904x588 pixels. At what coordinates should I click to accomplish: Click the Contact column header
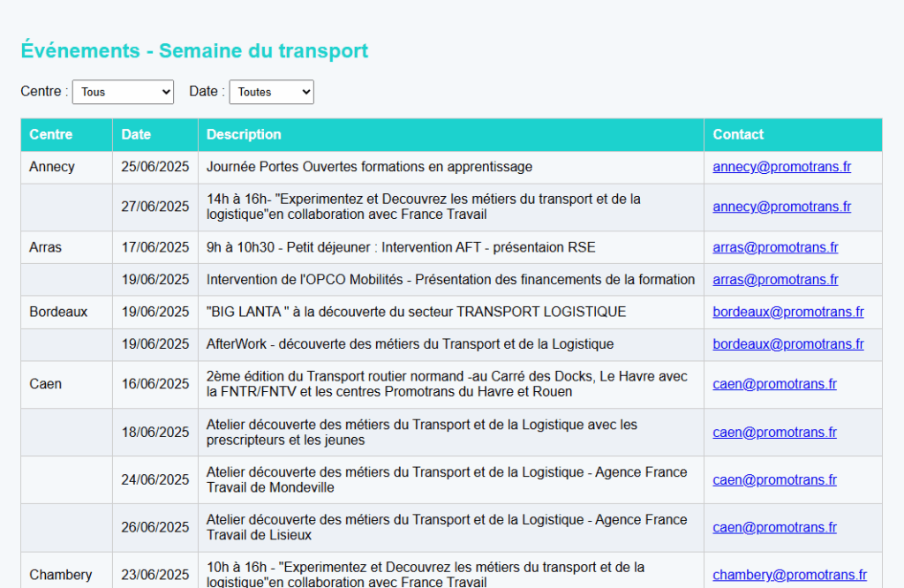pos(794,135)
